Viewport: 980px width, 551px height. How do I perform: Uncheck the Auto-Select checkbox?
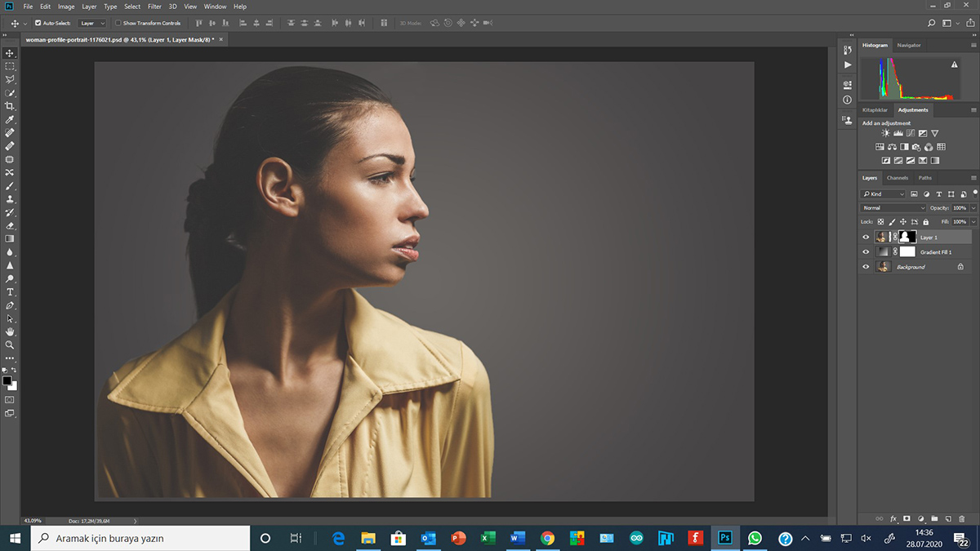(x=38, y=23)
